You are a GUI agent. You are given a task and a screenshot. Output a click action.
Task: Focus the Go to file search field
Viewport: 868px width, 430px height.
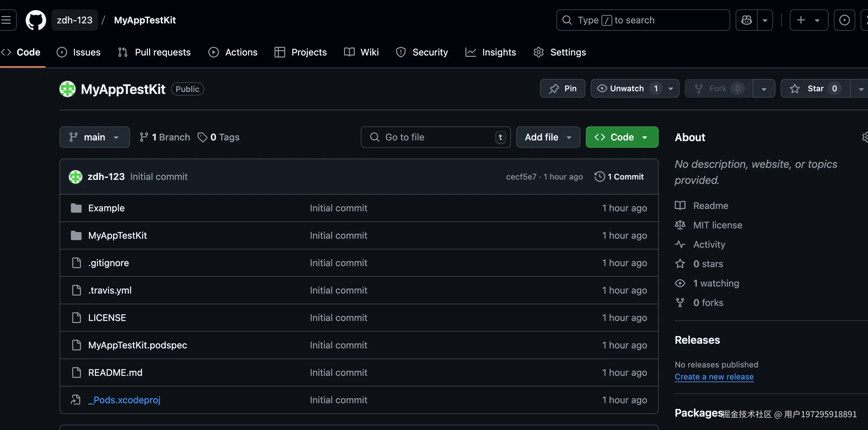(x=435, y=137)
